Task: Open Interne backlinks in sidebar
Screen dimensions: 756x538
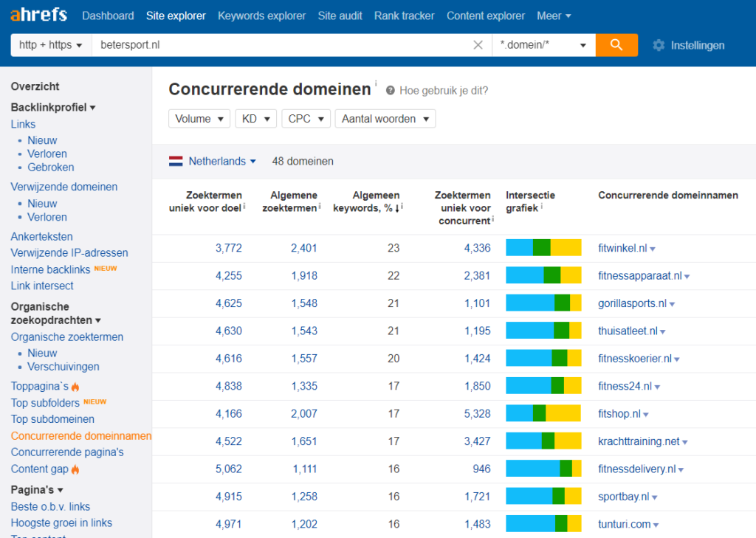Action: pyautogui.click(x=50, y=269)
